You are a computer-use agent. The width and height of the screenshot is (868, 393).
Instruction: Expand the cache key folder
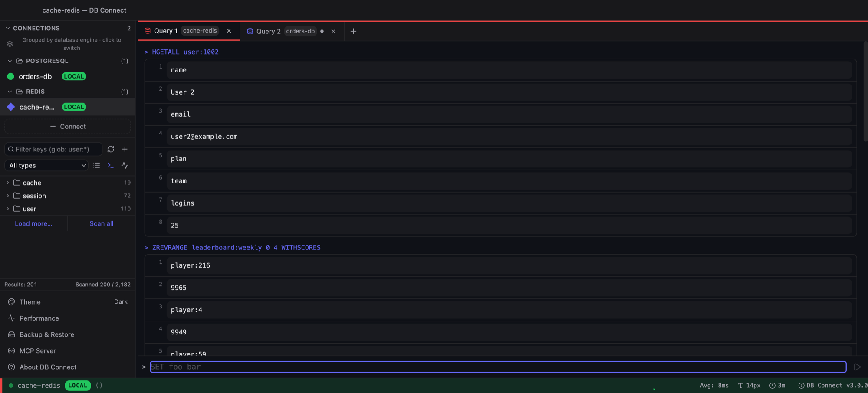click(7, 183)
